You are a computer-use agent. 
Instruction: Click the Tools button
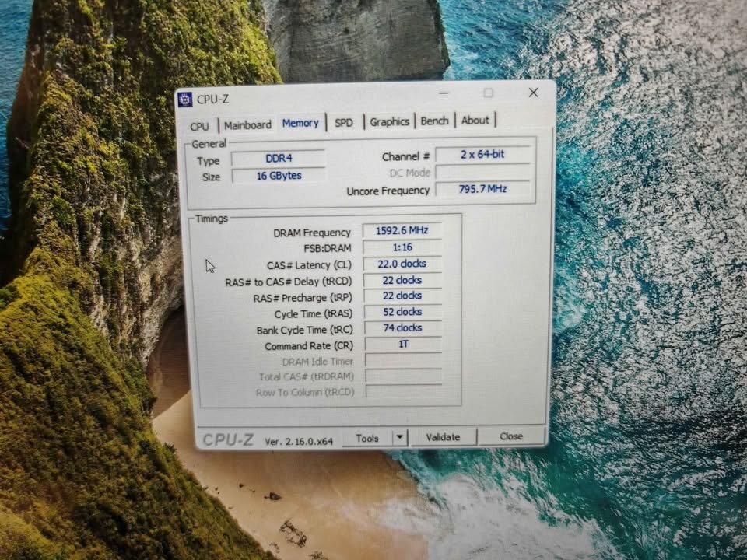point(366,438)
